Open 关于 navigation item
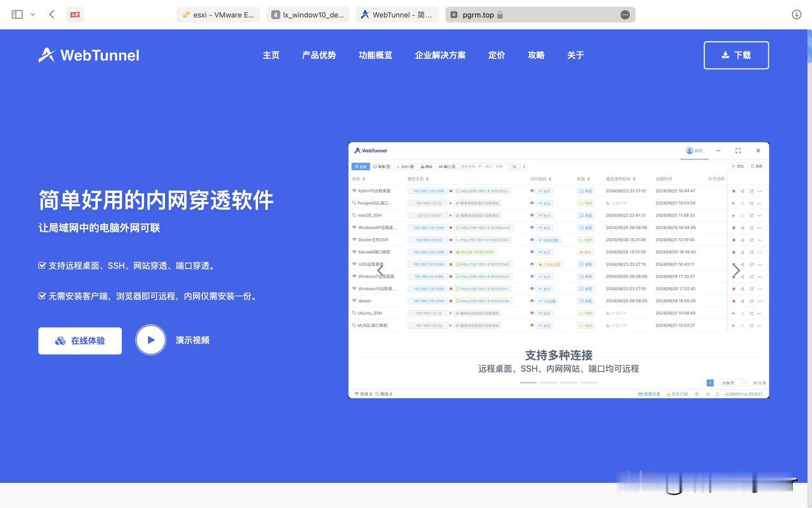Screen dimensions: 812x508 [575, 55]
